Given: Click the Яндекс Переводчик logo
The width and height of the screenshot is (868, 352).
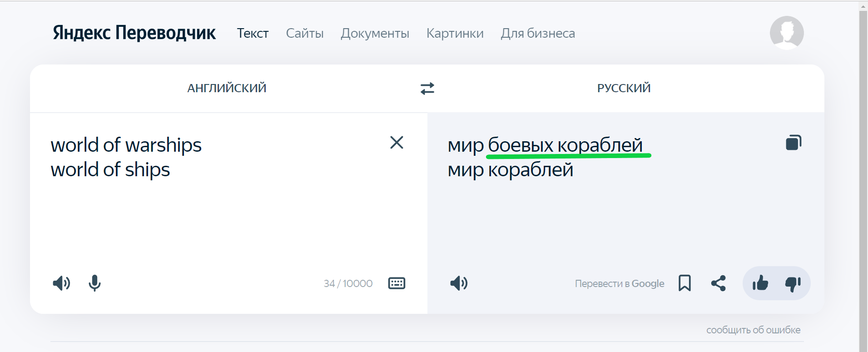Looking at the screenshot, I should 134,33.
